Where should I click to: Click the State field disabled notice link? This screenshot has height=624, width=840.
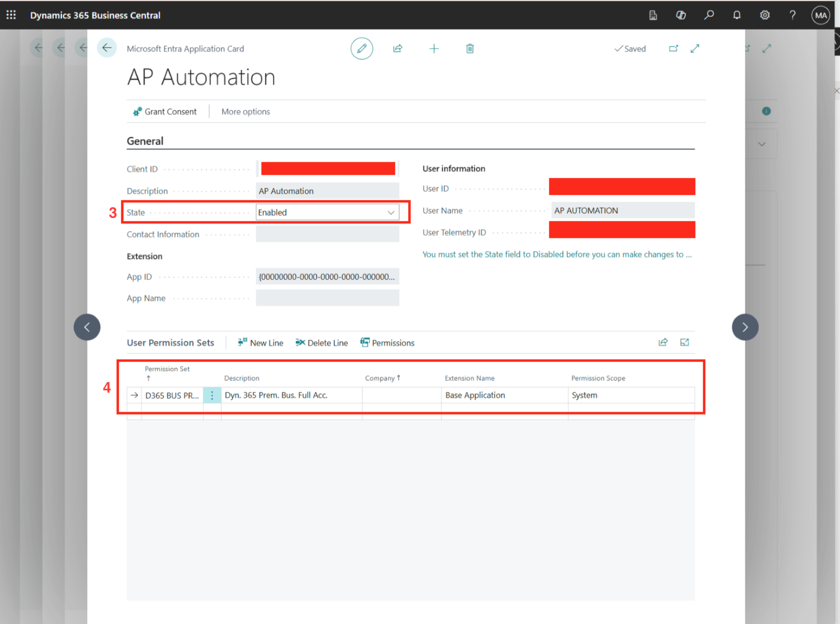click(556, 254)
